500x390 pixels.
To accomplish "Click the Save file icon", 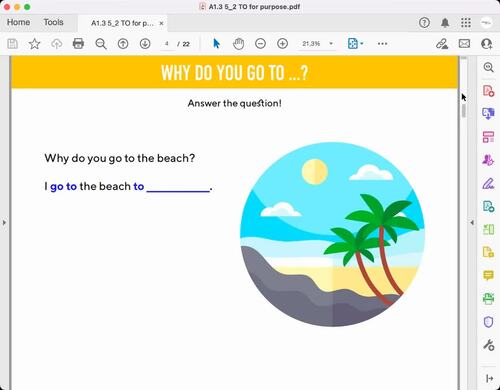I will [x=13, y=44].
